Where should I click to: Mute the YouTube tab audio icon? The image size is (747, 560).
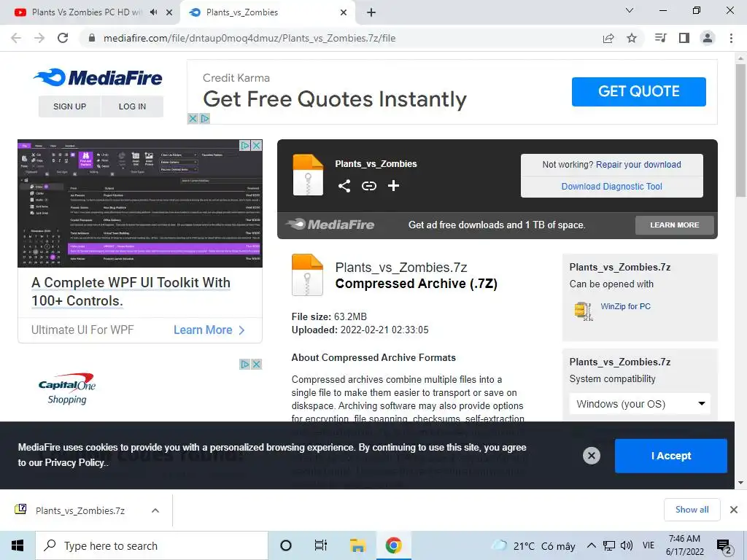click(153, 12)
